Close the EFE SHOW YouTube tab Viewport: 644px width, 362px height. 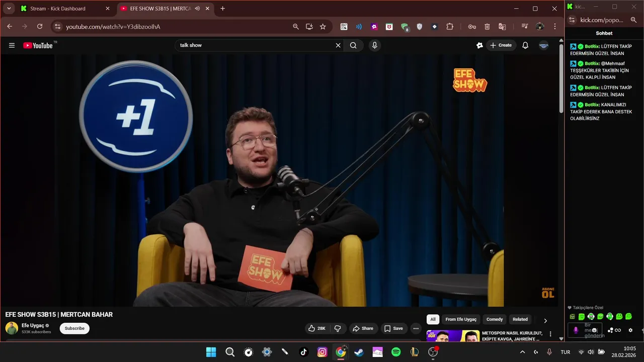click(x=207, y=9)
